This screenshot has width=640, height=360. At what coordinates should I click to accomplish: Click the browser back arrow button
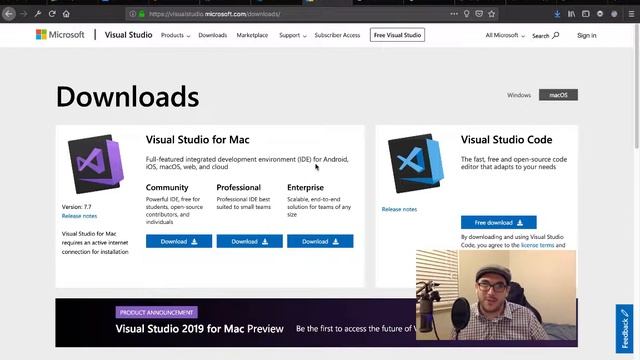(9, 14)
